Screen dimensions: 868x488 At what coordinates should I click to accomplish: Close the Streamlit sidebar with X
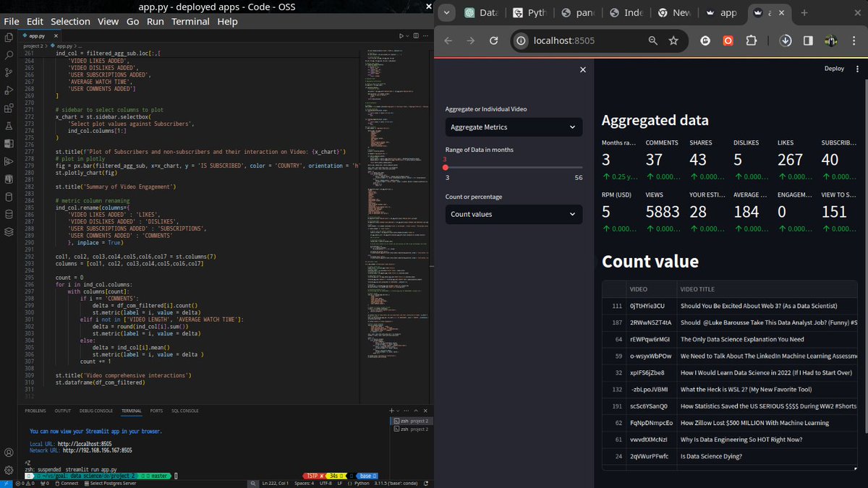pyautogui.click(x=583, y=69)
